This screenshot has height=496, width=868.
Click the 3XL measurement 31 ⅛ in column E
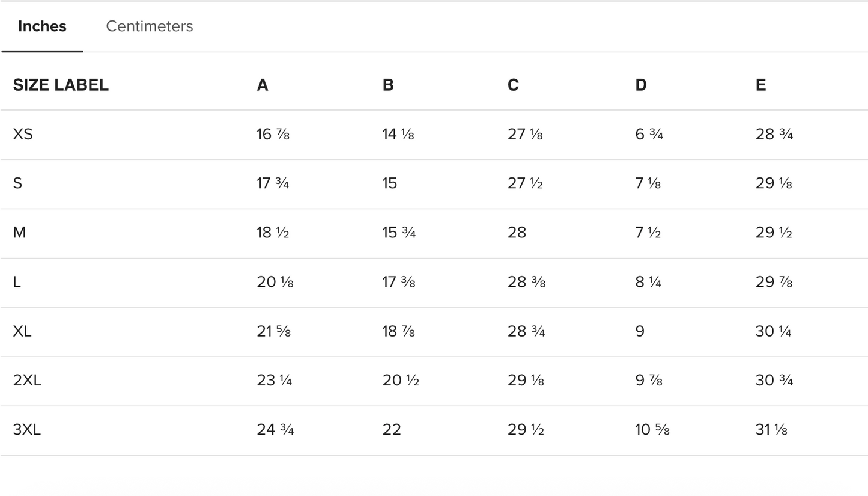coord(771,430)
